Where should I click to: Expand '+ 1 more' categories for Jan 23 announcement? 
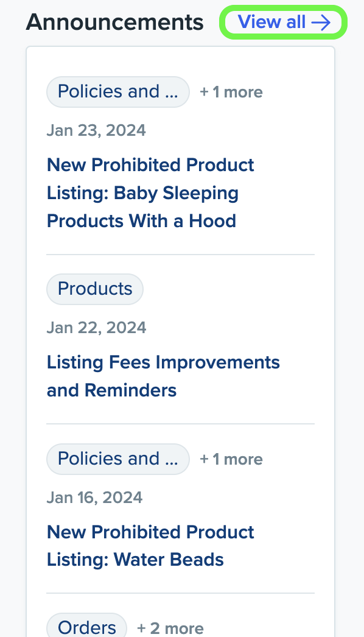231,91
